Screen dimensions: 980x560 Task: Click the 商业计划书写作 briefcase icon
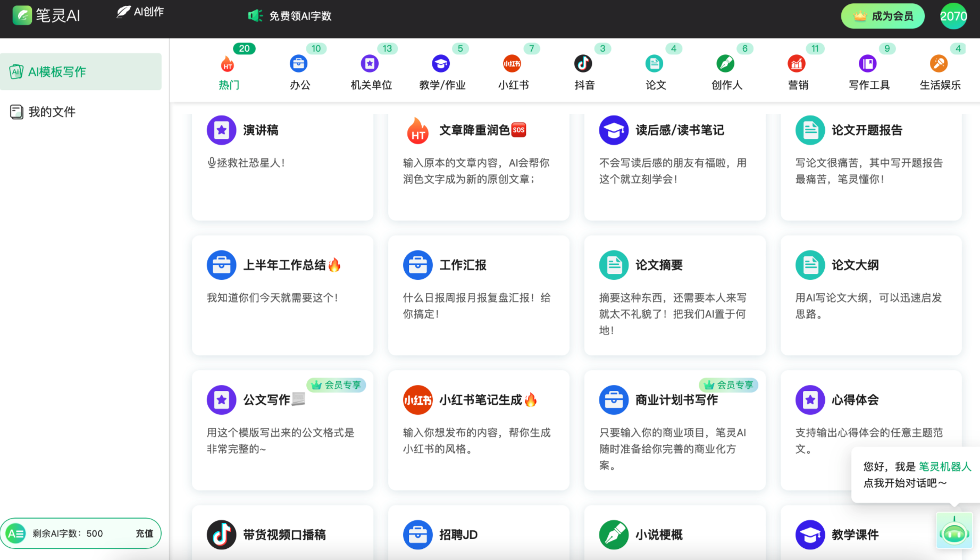coord(614,400)
